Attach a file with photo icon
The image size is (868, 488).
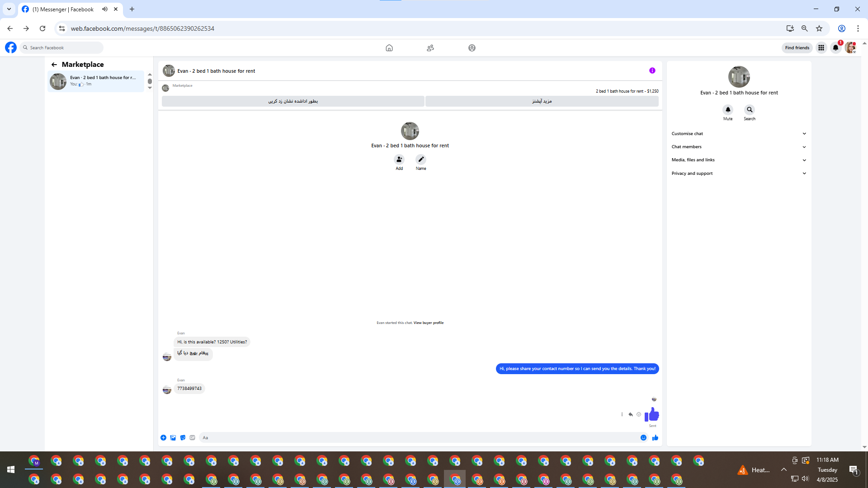tap(173, 437)
